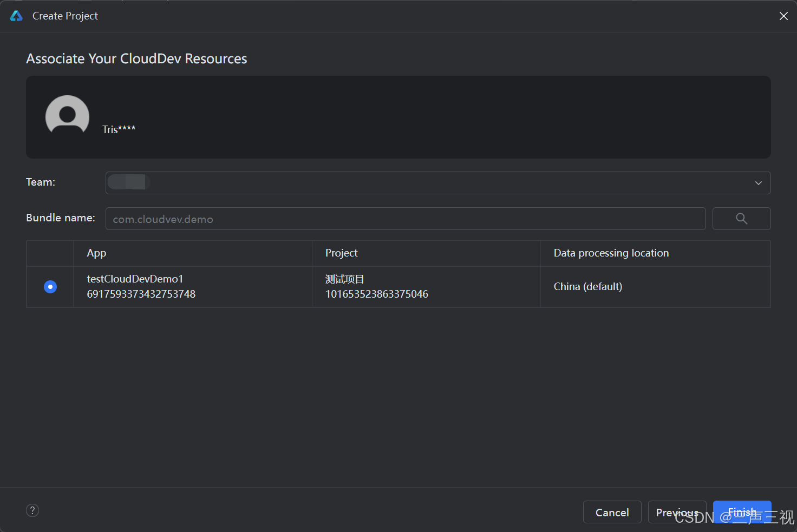The height and width of the screenshot is (532, 797).
Task: Click project ID 101653523863375046
Action: pos(376,294)
